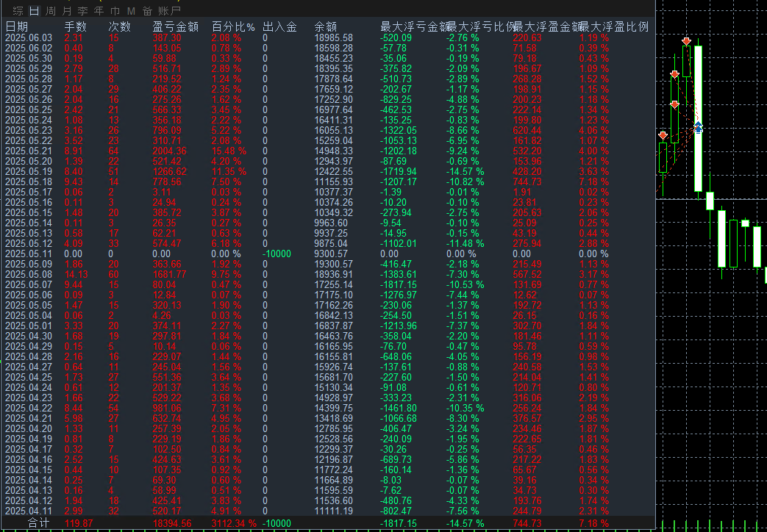Click the tall white candlestick on chart
The width and height of the screenshot is (767, 532).
[x=699, y=118]
